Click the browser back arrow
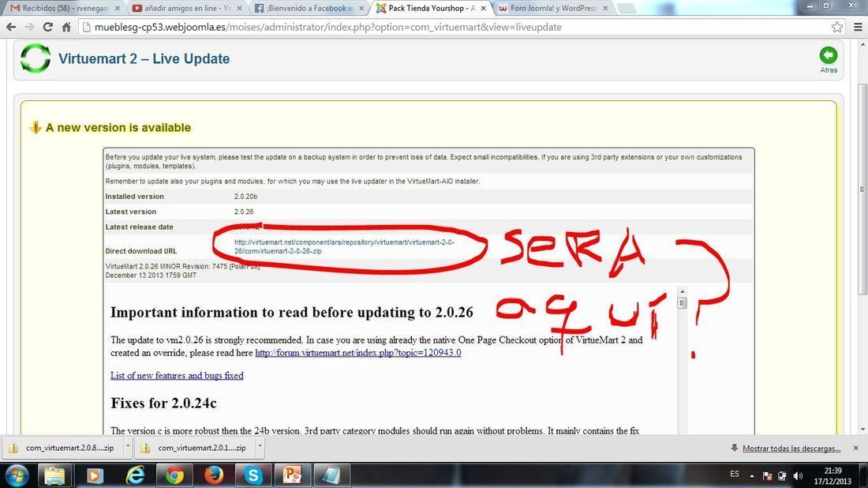868x488 pixels. [x=11, y=27]
